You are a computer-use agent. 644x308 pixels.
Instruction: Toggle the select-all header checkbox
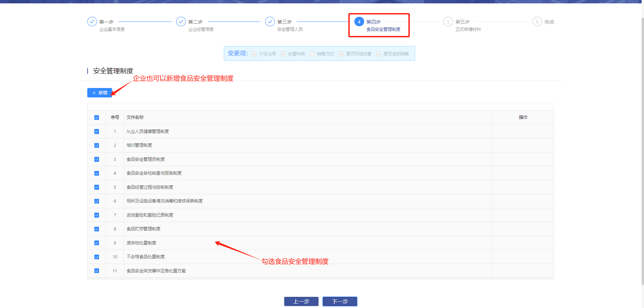pyautogui.click(x=97, y=118)
